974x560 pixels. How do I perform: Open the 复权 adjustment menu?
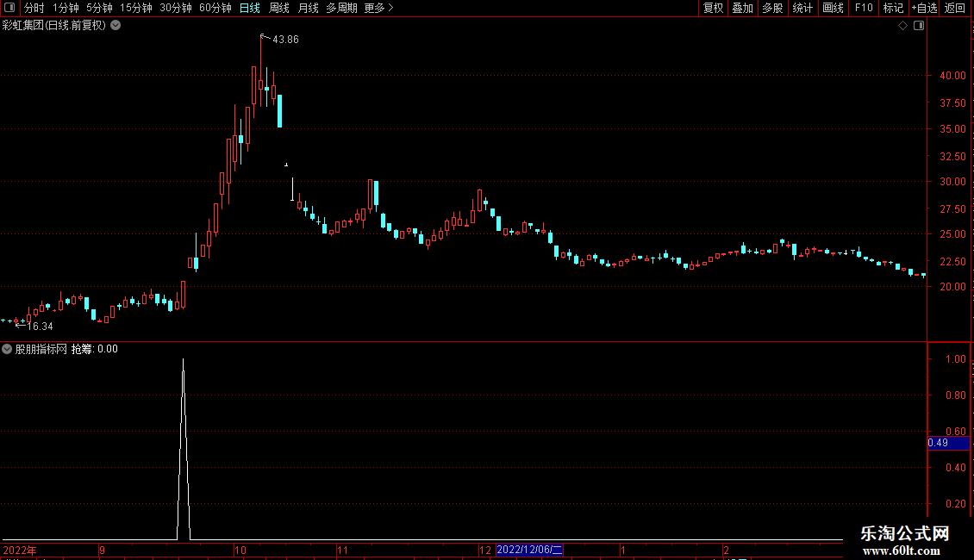tap(713, 8)
